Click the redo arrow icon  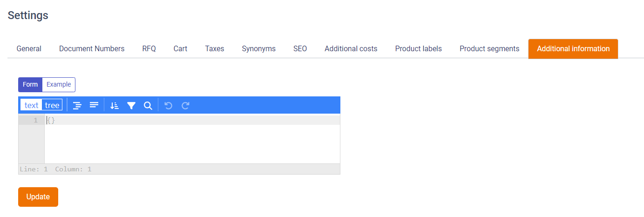point(185,105)
